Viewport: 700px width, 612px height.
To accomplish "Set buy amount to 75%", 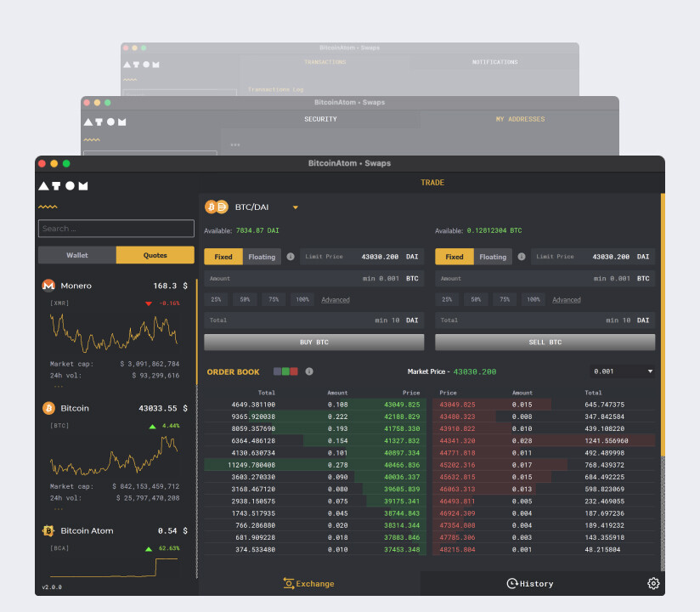I will pos(274,299).
